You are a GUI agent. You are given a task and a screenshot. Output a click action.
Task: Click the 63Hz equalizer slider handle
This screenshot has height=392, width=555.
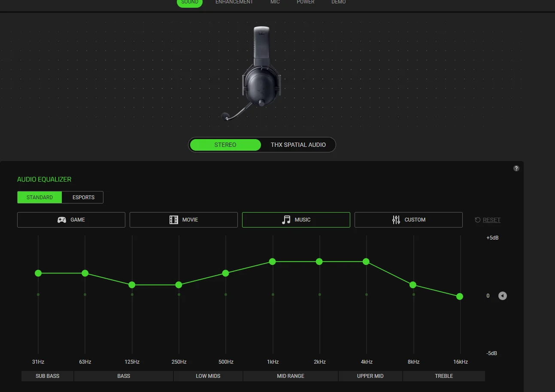click(x=85, y=273)
